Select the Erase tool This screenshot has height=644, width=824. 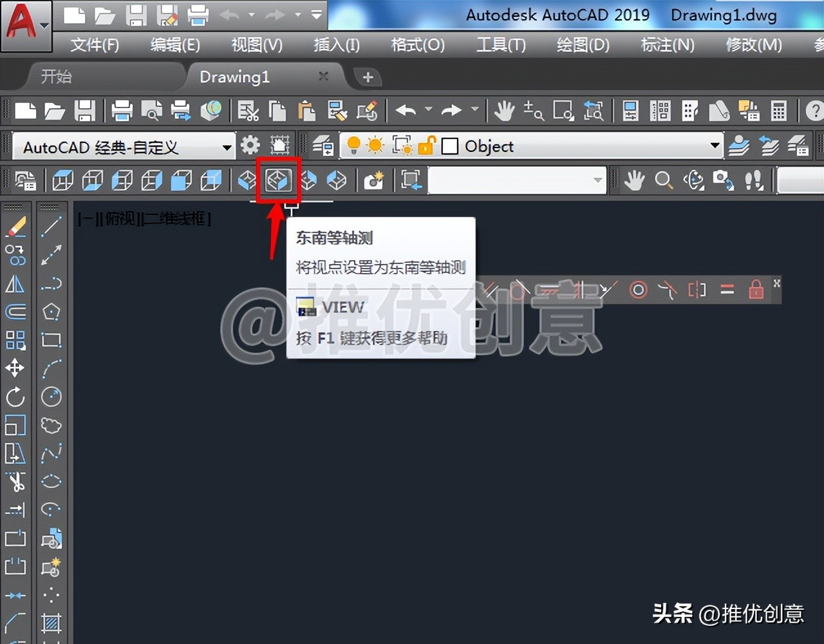coord(15,227)
